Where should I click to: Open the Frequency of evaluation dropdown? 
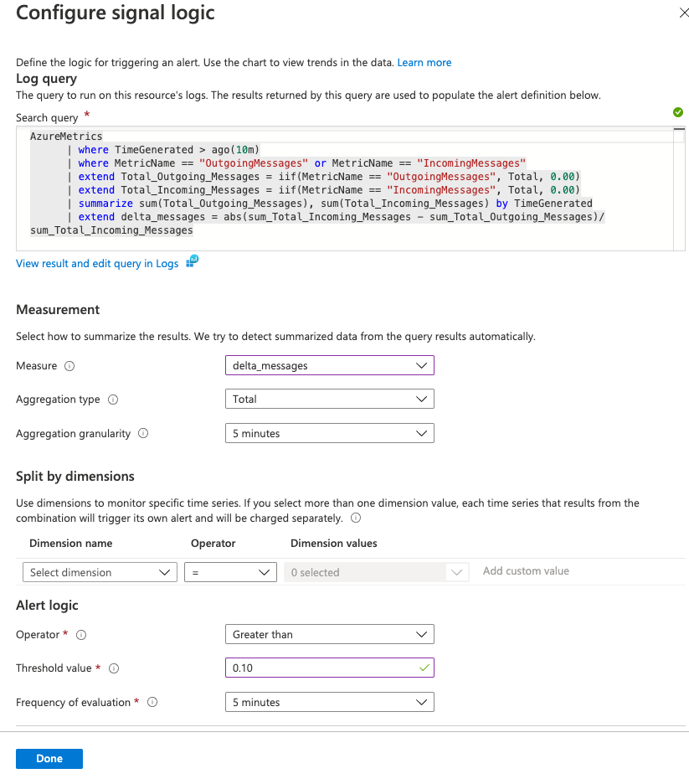coord(329,702)
